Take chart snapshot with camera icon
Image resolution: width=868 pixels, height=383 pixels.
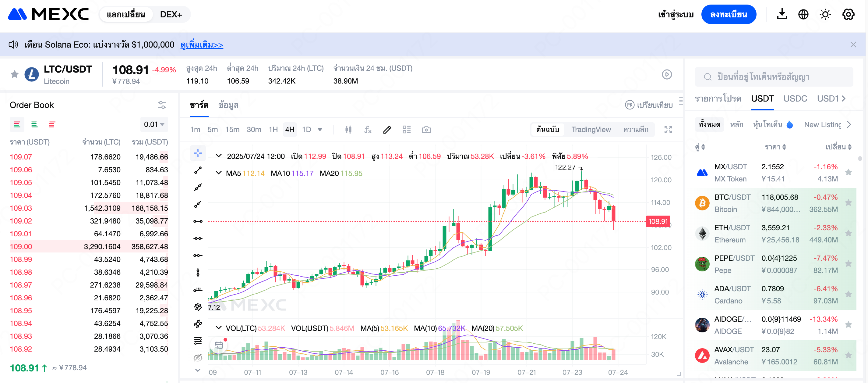point(426,130)
